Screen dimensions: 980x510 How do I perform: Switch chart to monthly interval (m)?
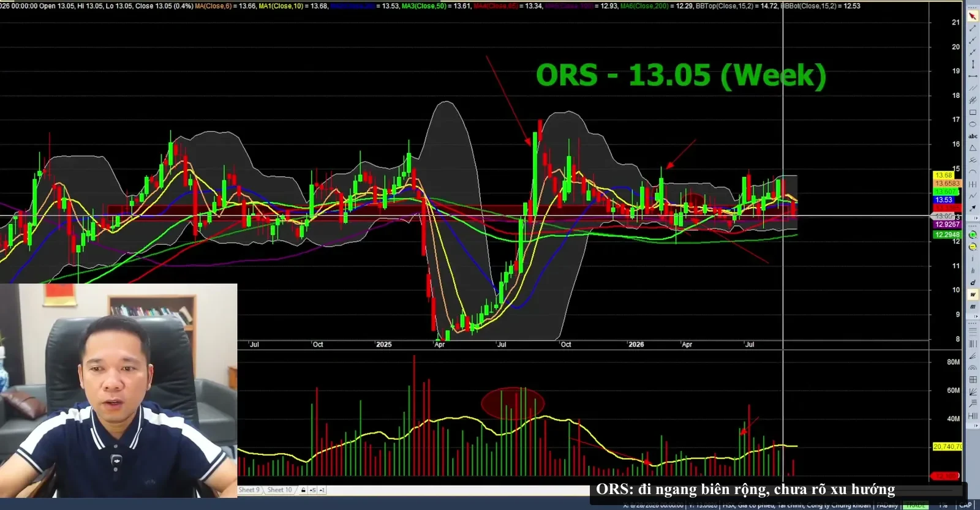tap(972, 306)
